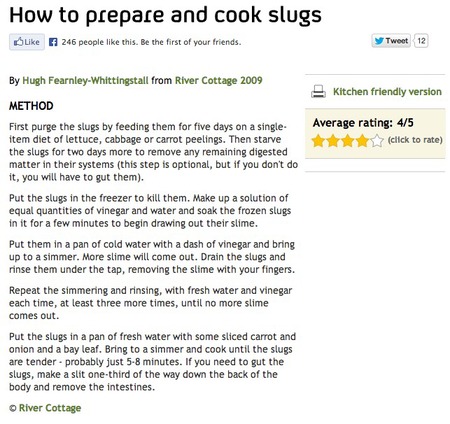
Task: Rate the recipe three stars
Action: pos(348,141)
